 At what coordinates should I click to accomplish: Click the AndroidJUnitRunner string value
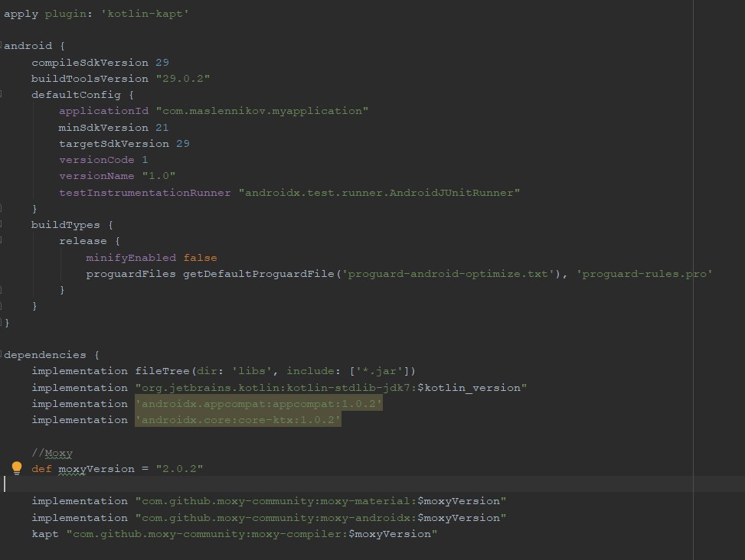pos(379,193)
